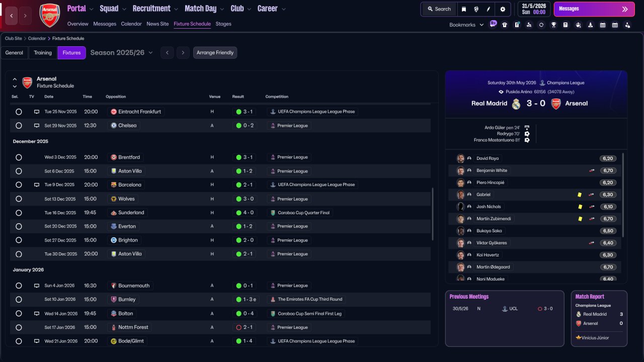
Task: Click the Search button
Action: pos(439,9)
